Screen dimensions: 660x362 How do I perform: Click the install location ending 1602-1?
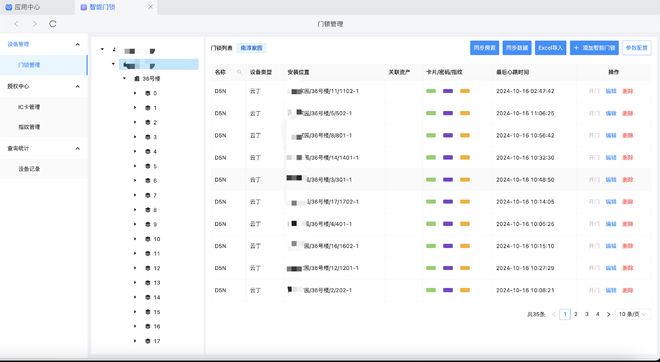coord(324,246)
